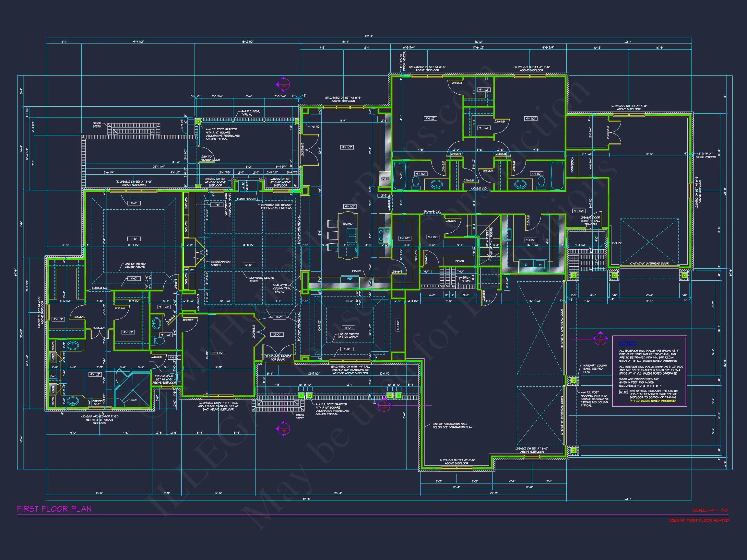Select the section marker left of NOTES box

click(x=600, y=339)
